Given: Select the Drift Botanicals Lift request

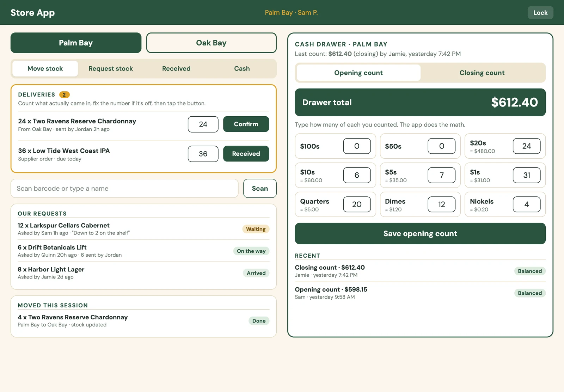Looking at the screenshot, I should click(x=143, y=251).
